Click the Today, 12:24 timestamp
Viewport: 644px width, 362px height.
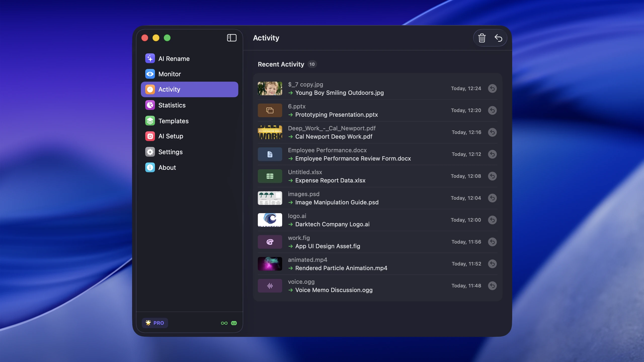tap(466, 88)
